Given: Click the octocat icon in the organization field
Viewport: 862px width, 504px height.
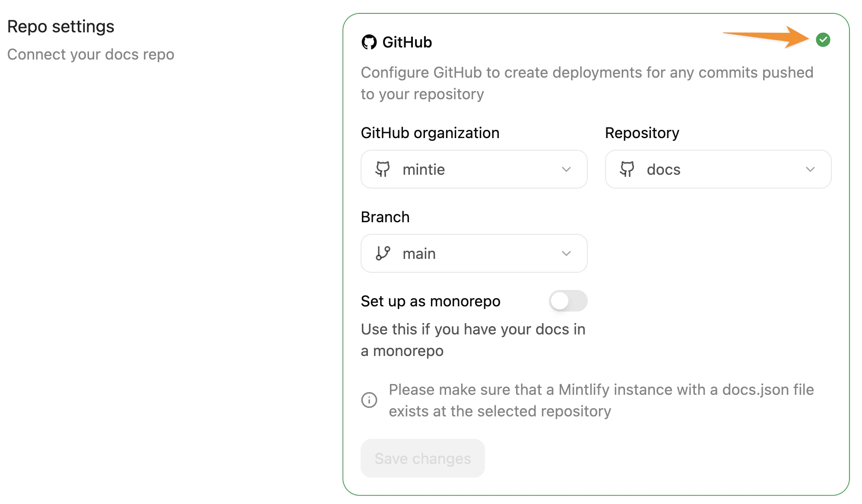Looking at the screenshot, I should (x=383, y=170).
